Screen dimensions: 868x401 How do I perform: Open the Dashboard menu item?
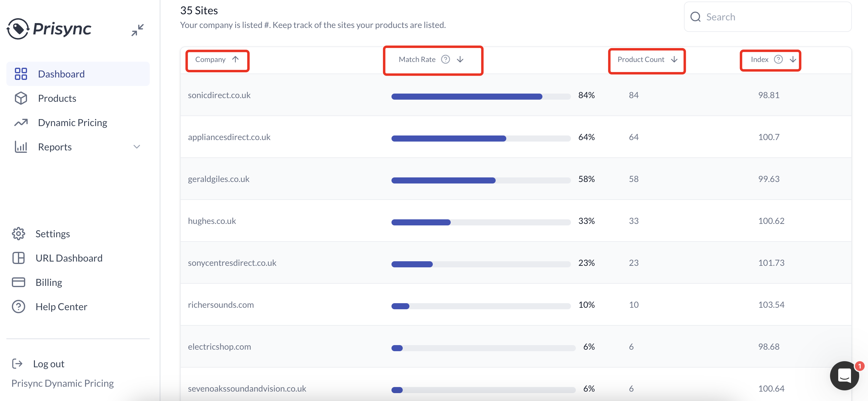point(78,74)
